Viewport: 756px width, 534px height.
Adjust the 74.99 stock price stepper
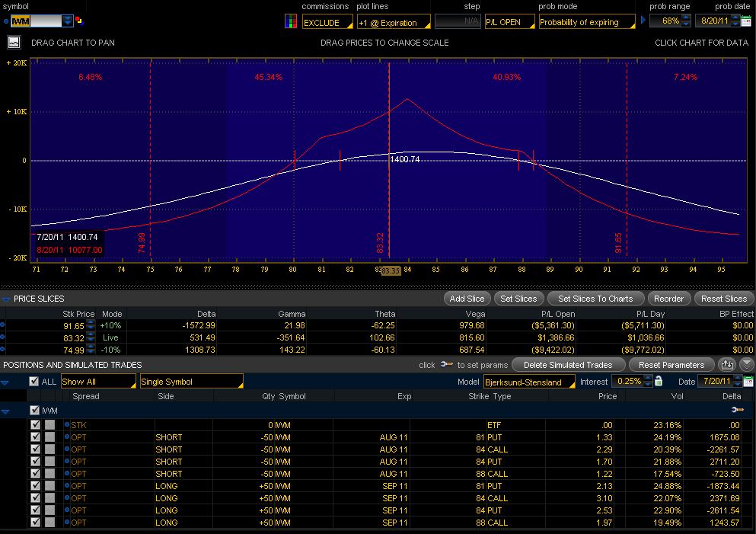pyautogui.click(x=90, y=349)
